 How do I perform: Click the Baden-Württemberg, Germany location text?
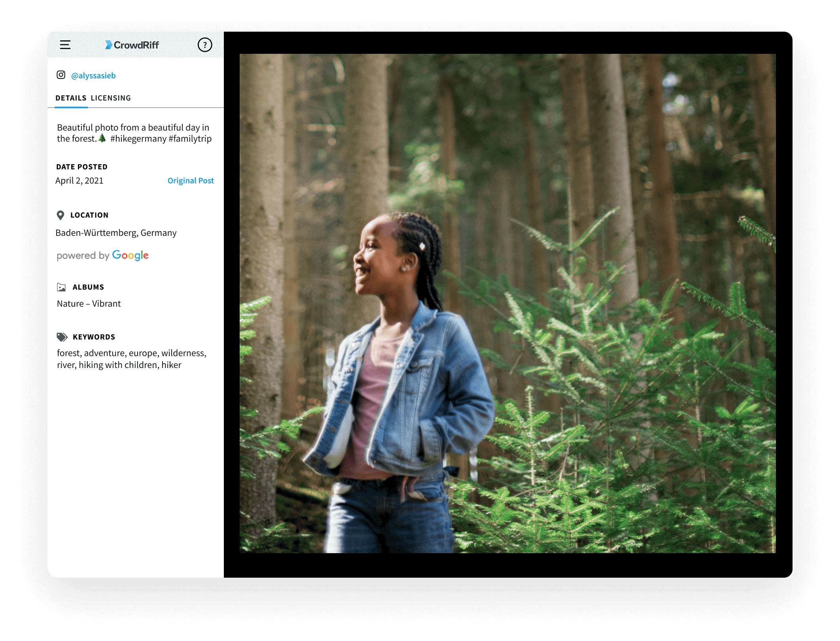[116, 233]
